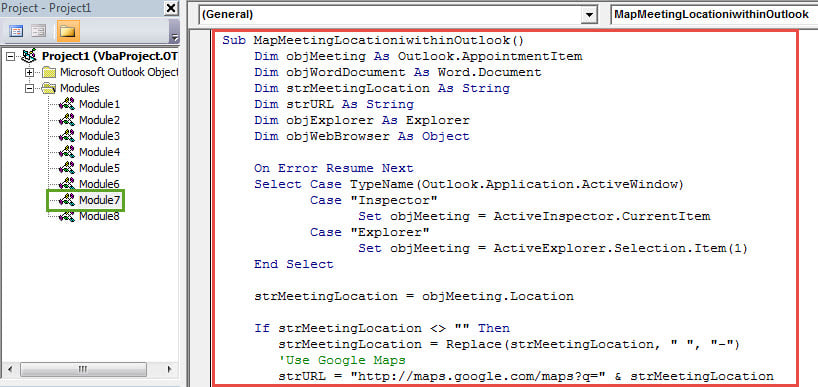Click the 'On Error Resume Next' line
818x387 pixels.
[334, 168]
